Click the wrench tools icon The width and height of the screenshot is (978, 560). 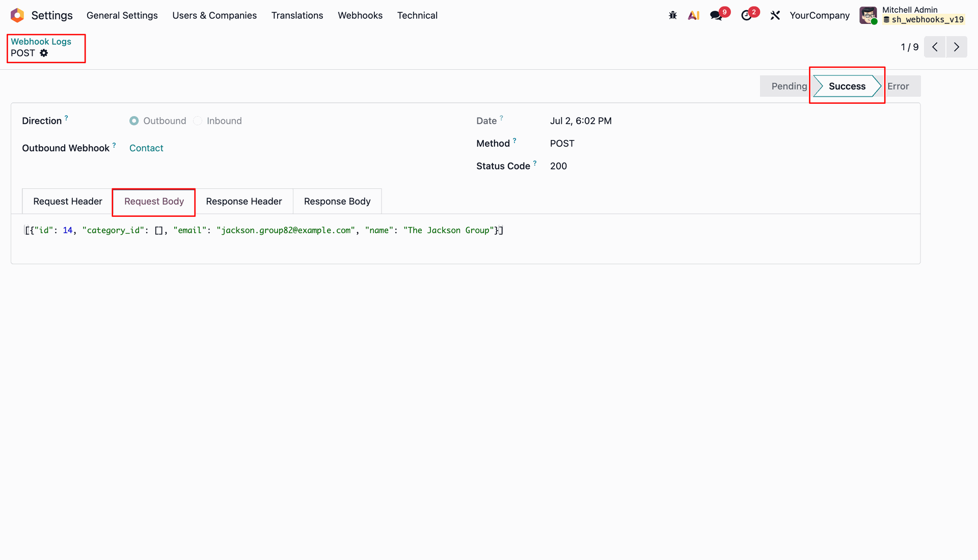[775, 15]
